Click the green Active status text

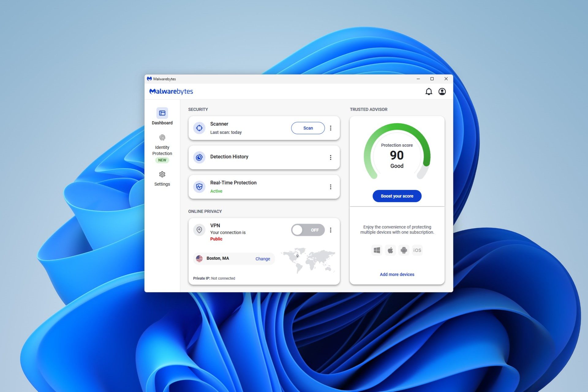(x=216, y=191)
